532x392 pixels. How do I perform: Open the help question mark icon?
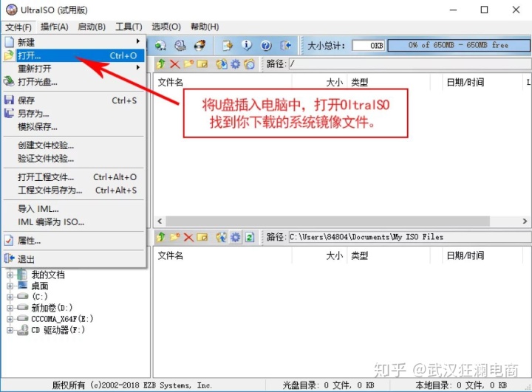(x=266, y=45)
